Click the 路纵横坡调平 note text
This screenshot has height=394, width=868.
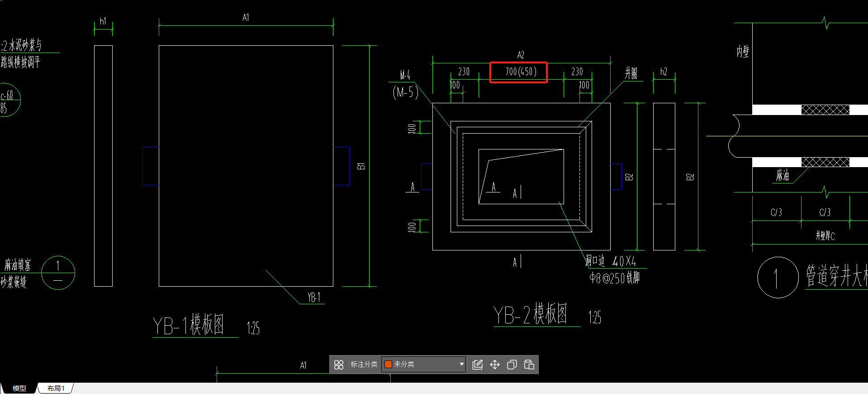pos(20,62)
